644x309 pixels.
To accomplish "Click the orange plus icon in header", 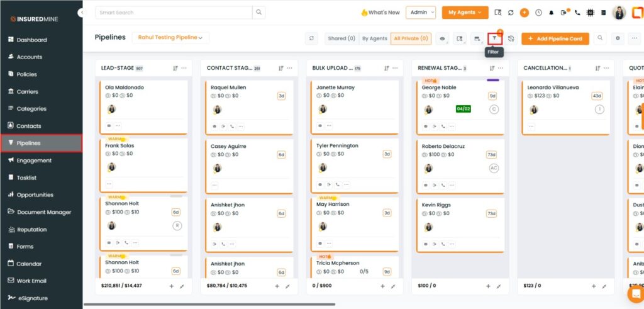I will 525,13.
